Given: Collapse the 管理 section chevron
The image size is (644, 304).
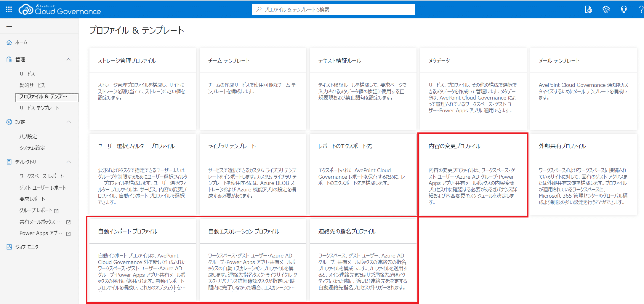Looking at the screenshot, I should tap(69, 60).
